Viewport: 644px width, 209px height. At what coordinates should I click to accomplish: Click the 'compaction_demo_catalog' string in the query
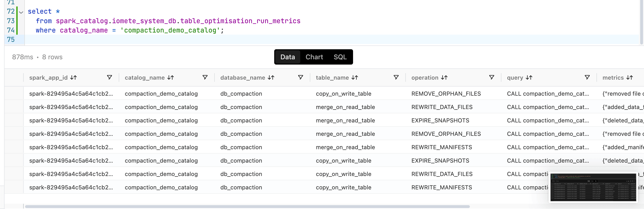[x=170, y=30]
